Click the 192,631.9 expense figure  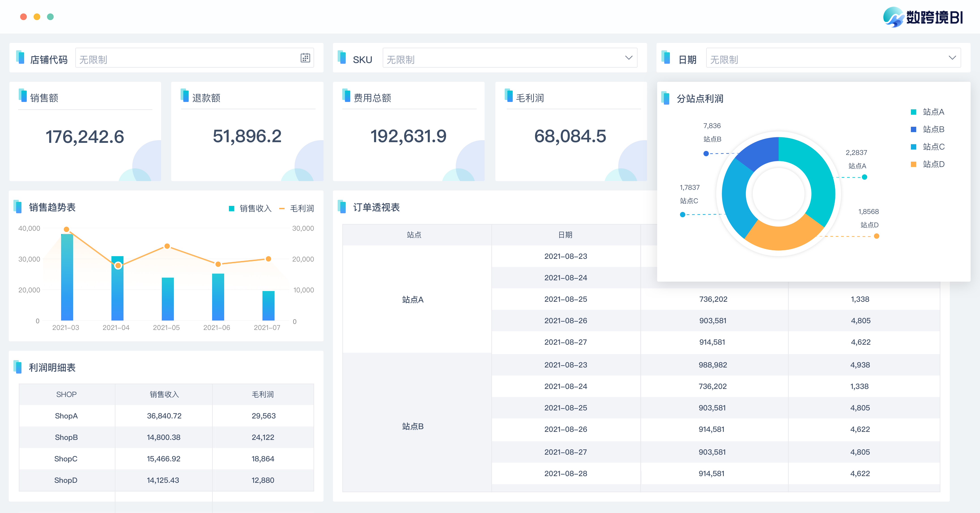tap(408, 136)
